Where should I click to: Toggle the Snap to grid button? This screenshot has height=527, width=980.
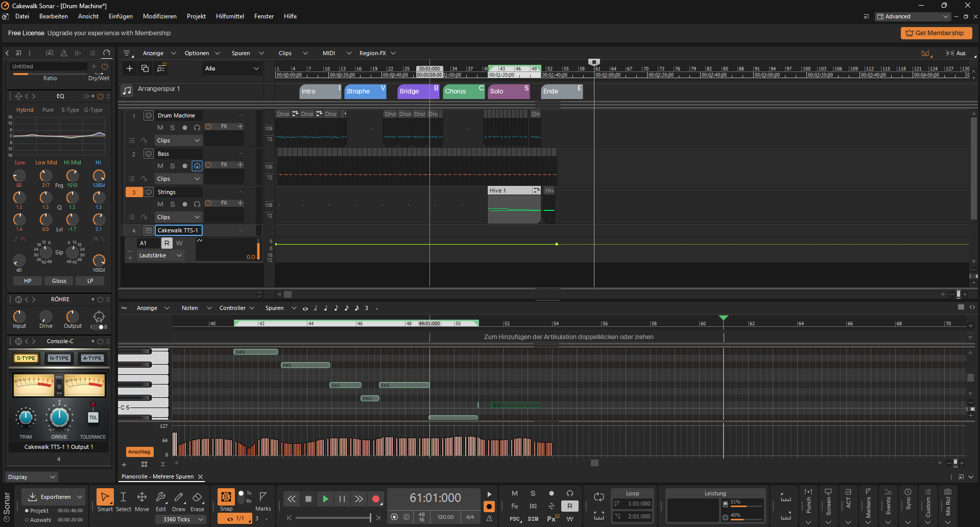click(x=226, y=497)
